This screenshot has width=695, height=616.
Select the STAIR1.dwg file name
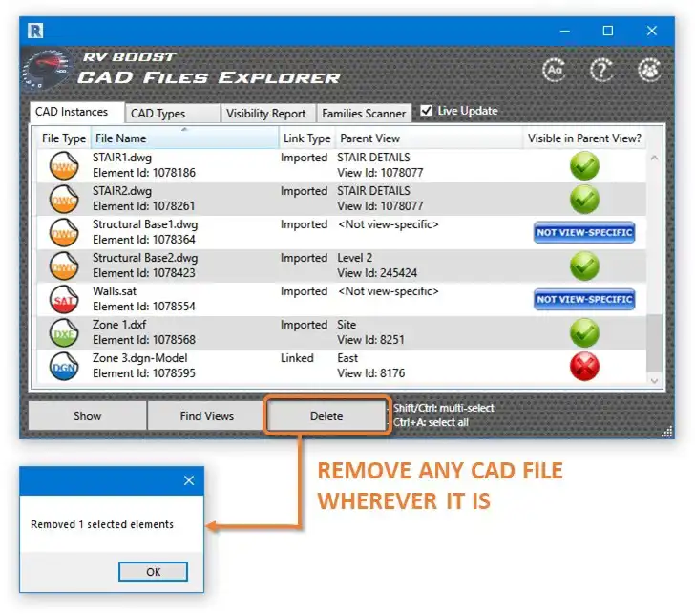click(x=122, y=158)
